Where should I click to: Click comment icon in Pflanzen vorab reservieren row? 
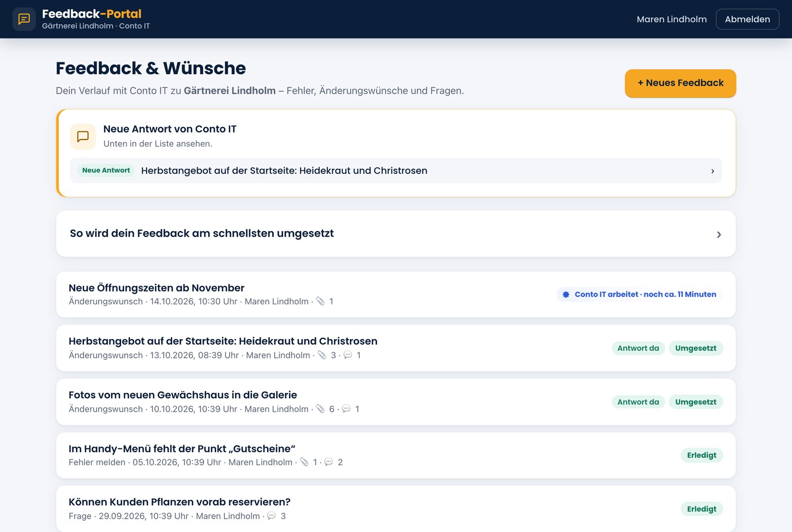272,516
